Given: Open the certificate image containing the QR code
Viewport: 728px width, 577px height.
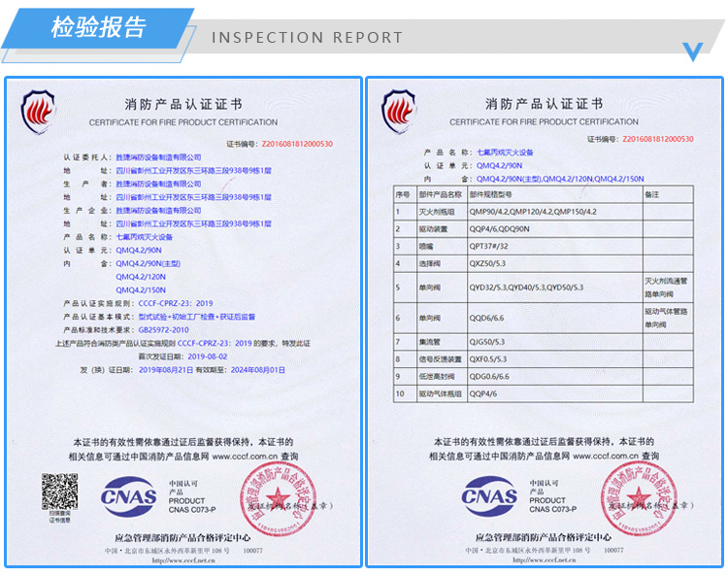Looking at the screenshot, I should (x=183, y=322).
